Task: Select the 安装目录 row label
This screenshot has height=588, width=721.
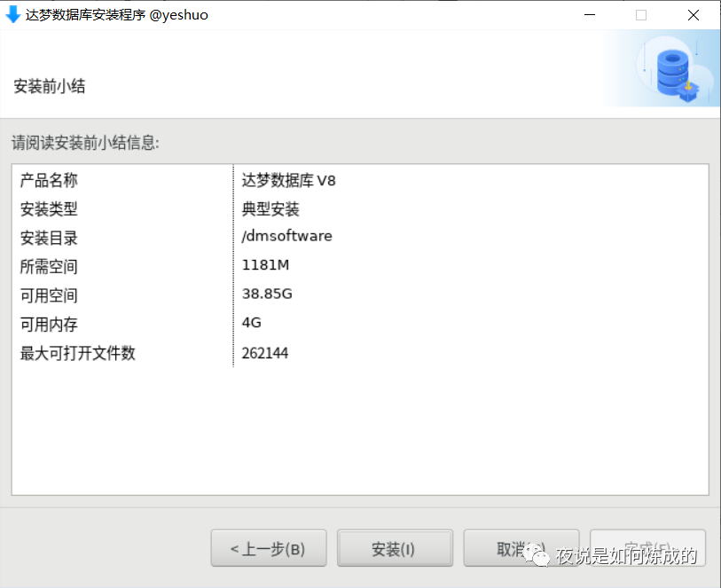Action: tap(49, 239)
